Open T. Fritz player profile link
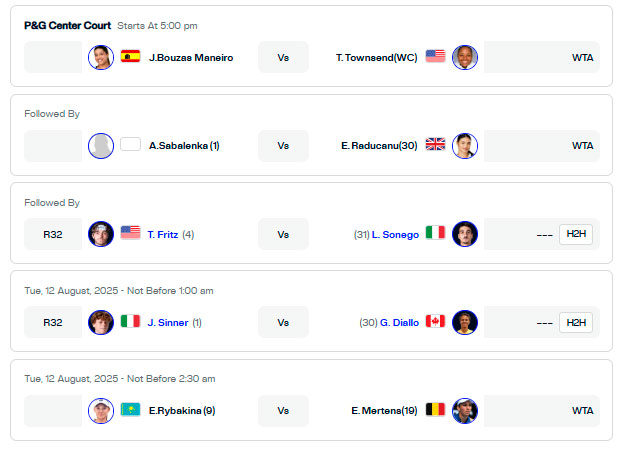 (163, 235)
